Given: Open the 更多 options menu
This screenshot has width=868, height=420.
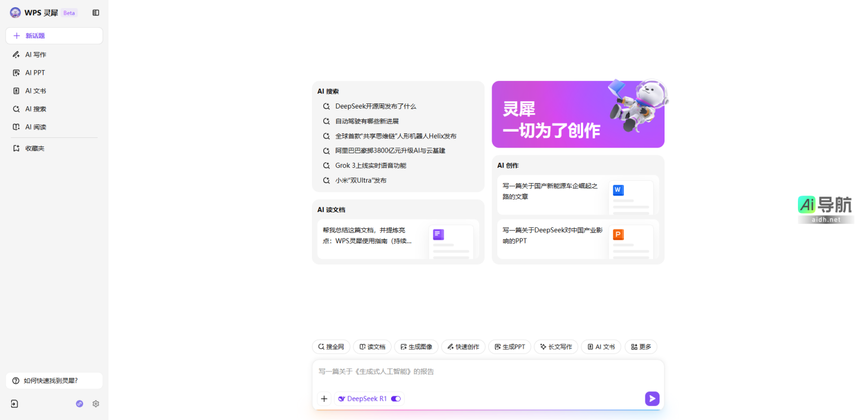Looking at the screenshot, I should point(640,347).
